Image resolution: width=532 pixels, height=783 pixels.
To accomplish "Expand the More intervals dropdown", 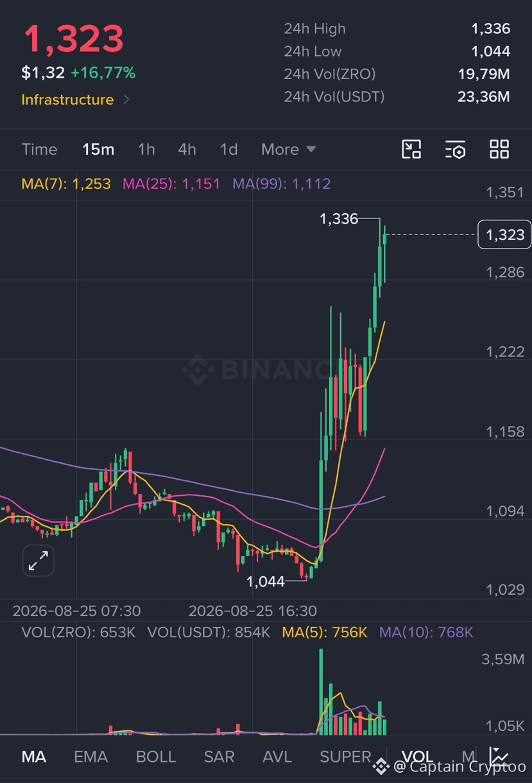I will [x=289, y=149].
